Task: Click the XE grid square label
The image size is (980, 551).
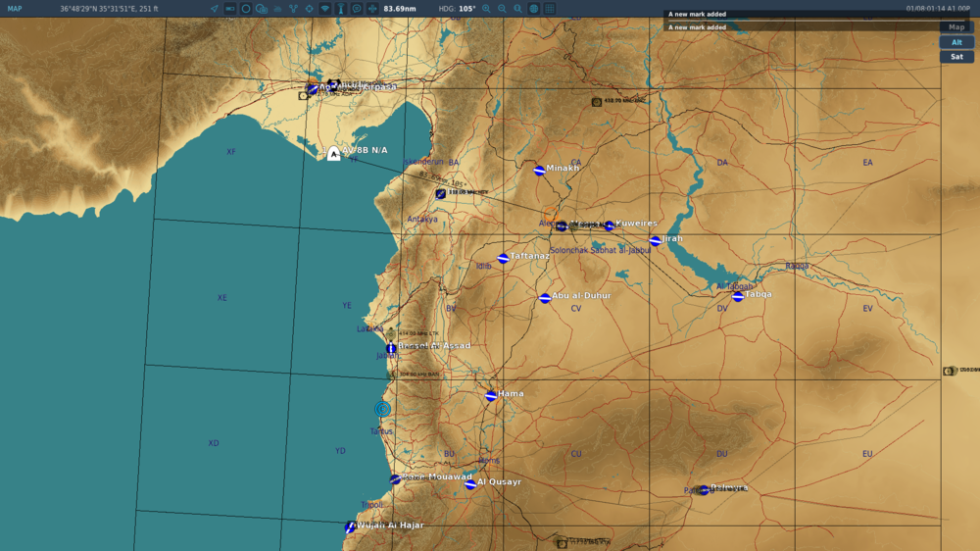Action: (221, 298)
